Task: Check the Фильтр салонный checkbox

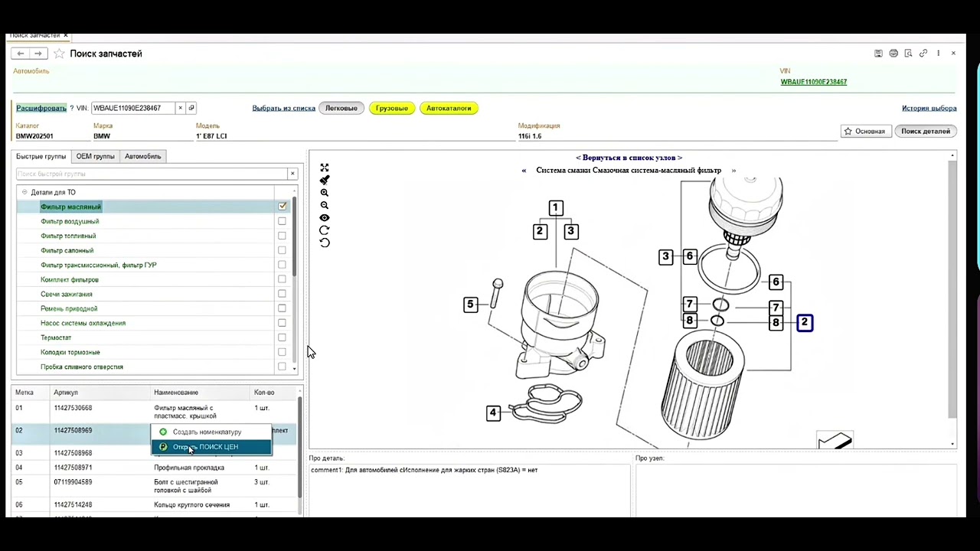Action: click(x=282, y=250)
